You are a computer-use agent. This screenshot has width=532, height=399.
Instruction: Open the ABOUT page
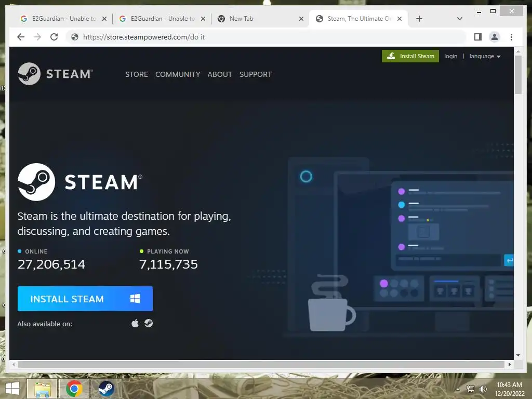(220, 74)
